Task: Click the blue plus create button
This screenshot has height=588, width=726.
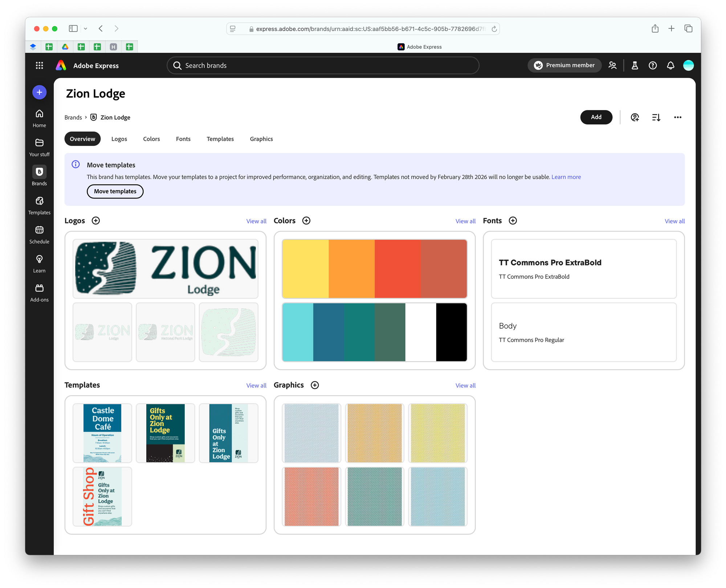Action: 39,92
